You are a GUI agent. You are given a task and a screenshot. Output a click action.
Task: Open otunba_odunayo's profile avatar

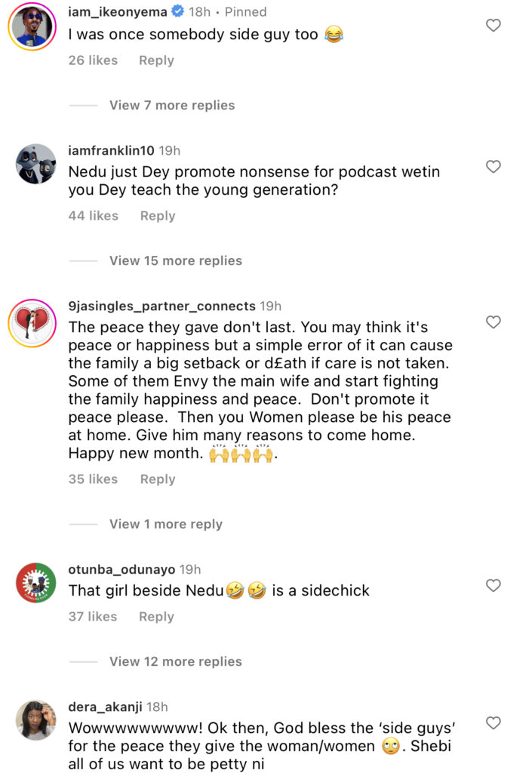[36, 584]
